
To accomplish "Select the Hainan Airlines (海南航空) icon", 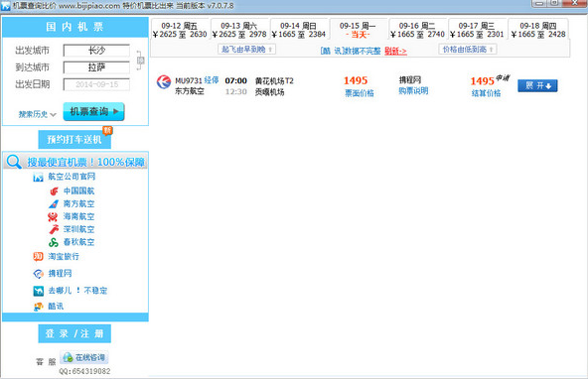I will [53, 217].
